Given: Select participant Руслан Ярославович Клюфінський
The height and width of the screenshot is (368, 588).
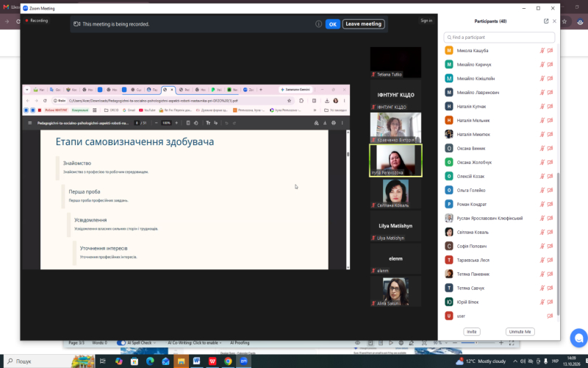Looking at the screenshot, I should click(x=499, y=218).
